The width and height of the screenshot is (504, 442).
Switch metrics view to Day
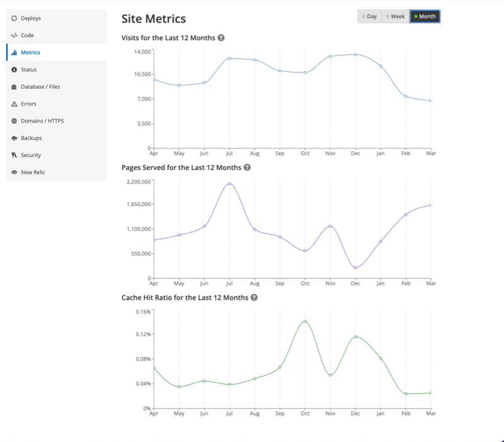[x=370, y=16]
